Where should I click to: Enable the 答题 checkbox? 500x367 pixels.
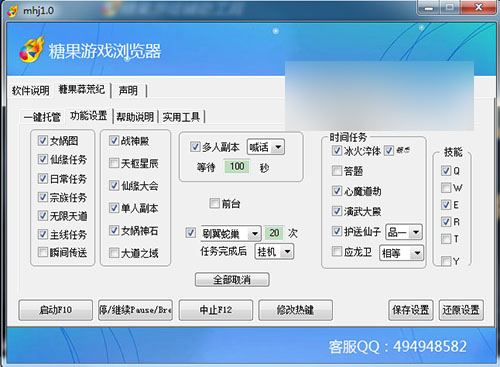click(x=337, y=171)
